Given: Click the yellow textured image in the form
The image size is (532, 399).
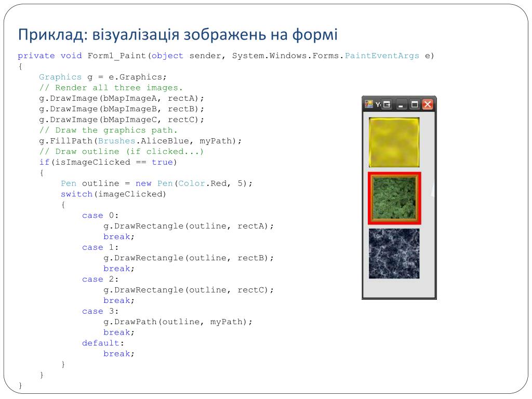Looking at the screenshot, I should (x=394, y=142).
